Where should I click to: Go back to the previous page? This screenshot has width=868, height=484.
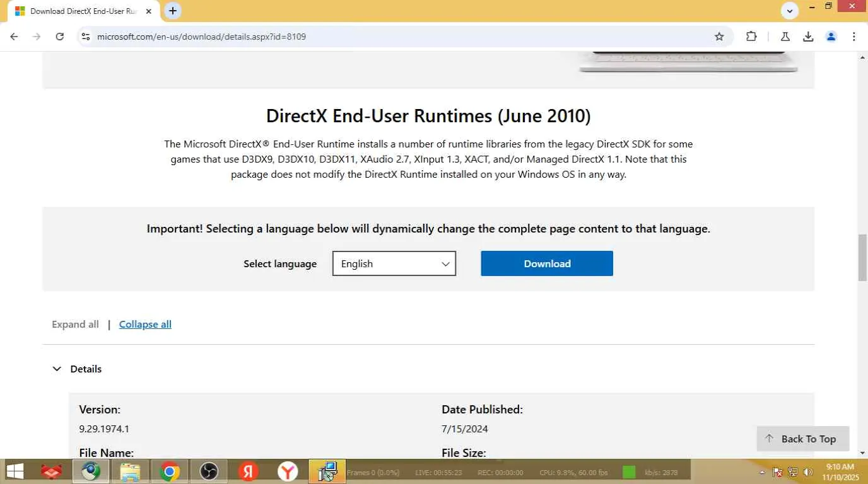(14, 37)
